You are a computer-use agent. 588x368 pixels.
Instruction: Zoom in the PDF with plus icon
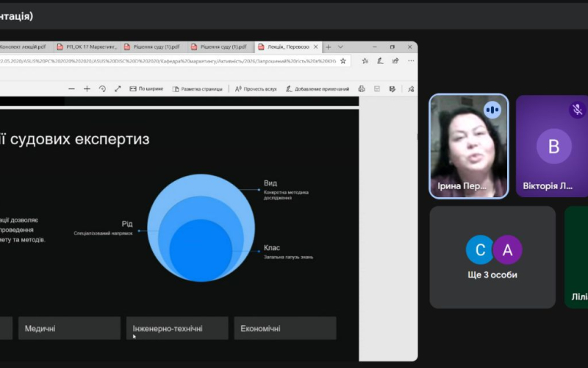coord(87,89)
